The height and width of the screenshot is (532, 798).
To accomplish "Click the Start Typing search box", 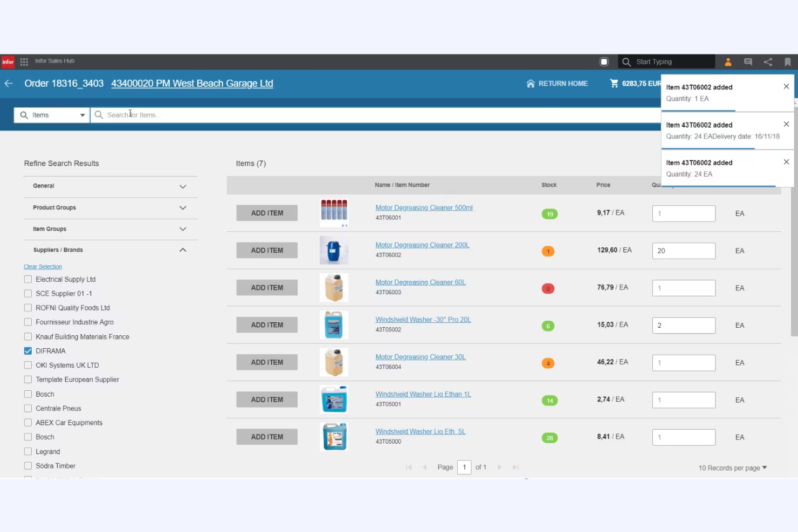I will (666, 62).
